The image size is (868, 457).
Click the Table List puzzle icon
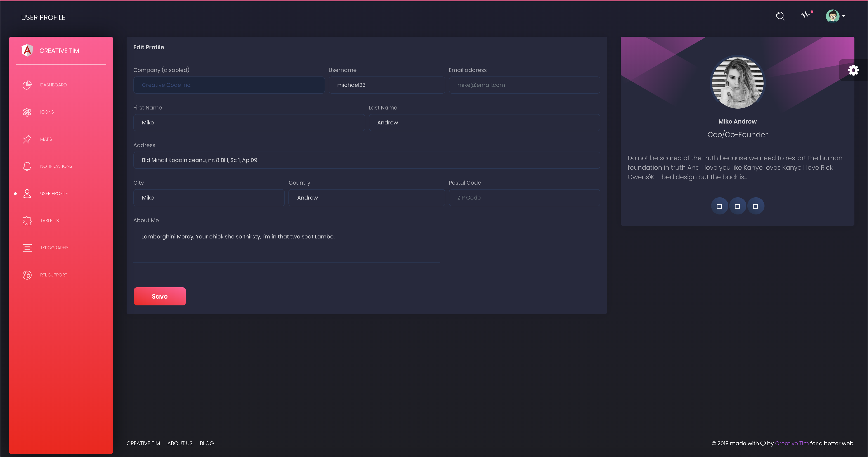pos(27,221)
